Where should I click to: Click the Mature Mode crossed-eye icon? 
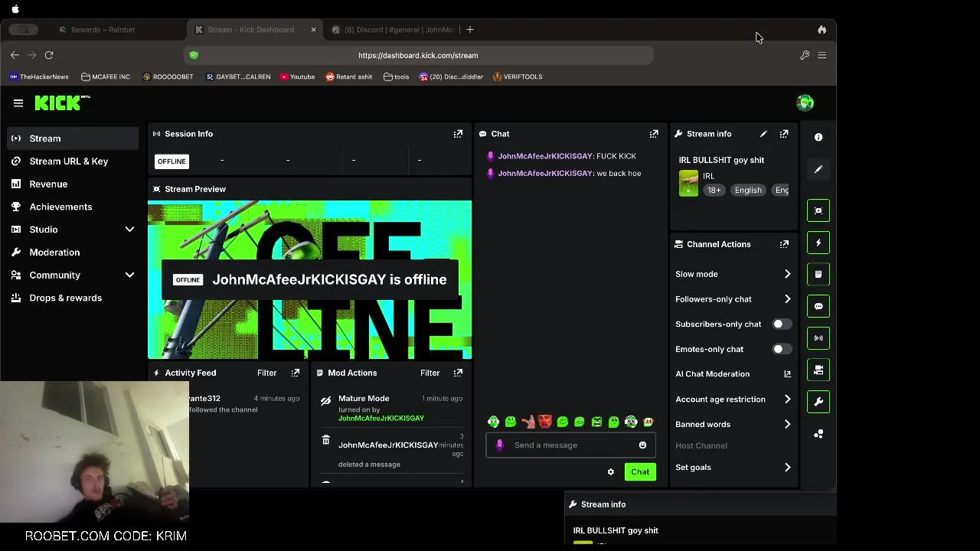pyautogui.click(x=325, y=400)
